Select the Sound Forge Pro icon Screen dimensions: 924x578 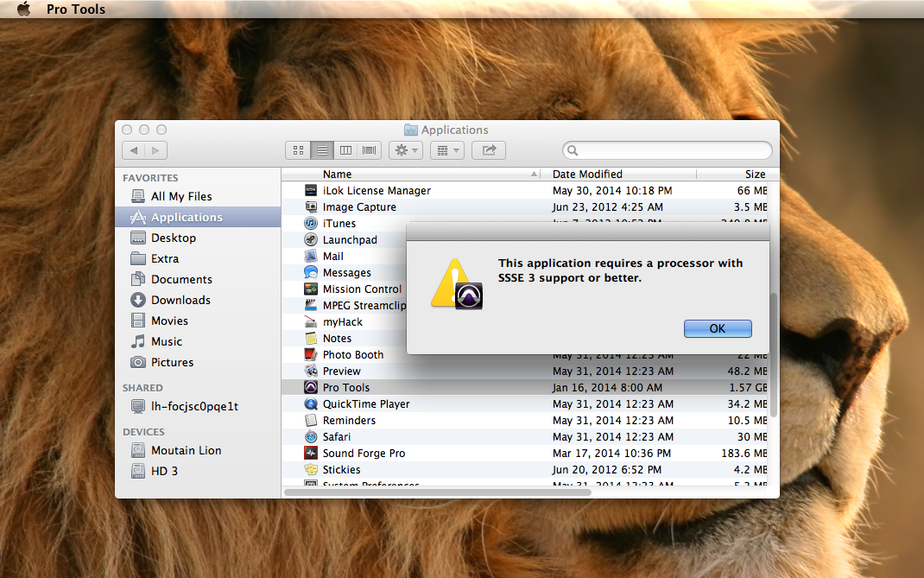click(x=312, y=454)
